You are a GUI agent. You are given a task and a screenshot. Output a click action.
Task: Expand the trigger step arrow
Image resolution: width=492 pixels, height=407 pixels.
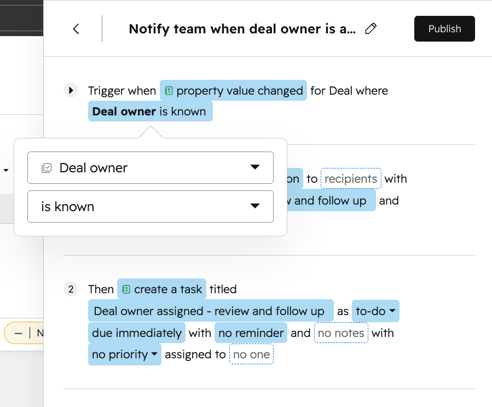tap(71, 90)
